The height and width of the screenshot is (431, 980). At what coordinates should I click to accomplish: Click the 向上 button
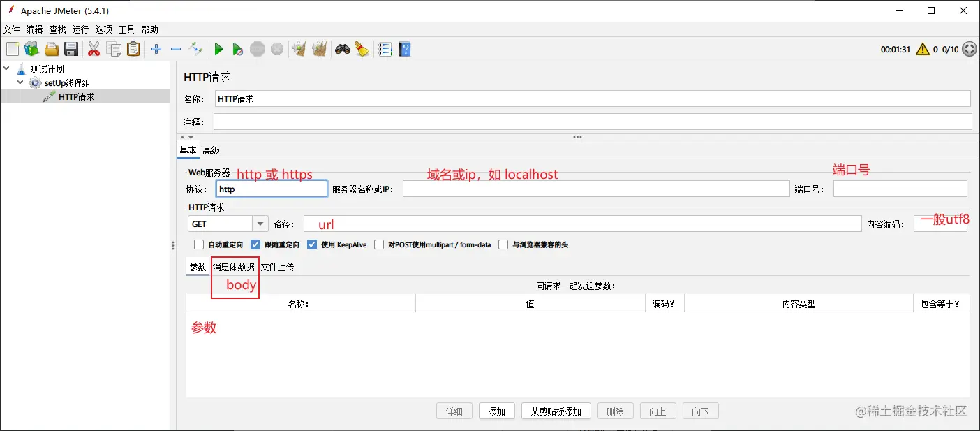(x=658, y=411)
